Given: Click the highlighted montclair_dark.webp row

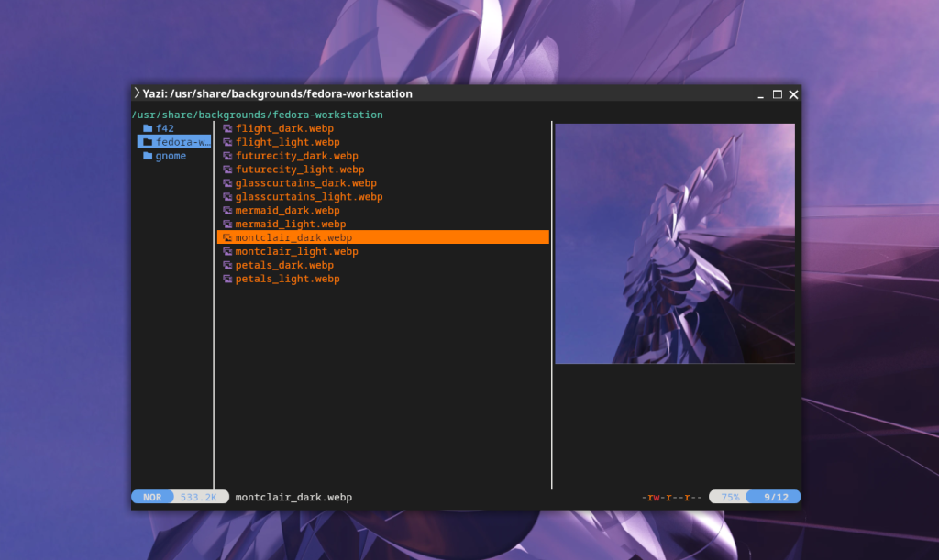Looking at the screenshot, I should pos(383,237).
